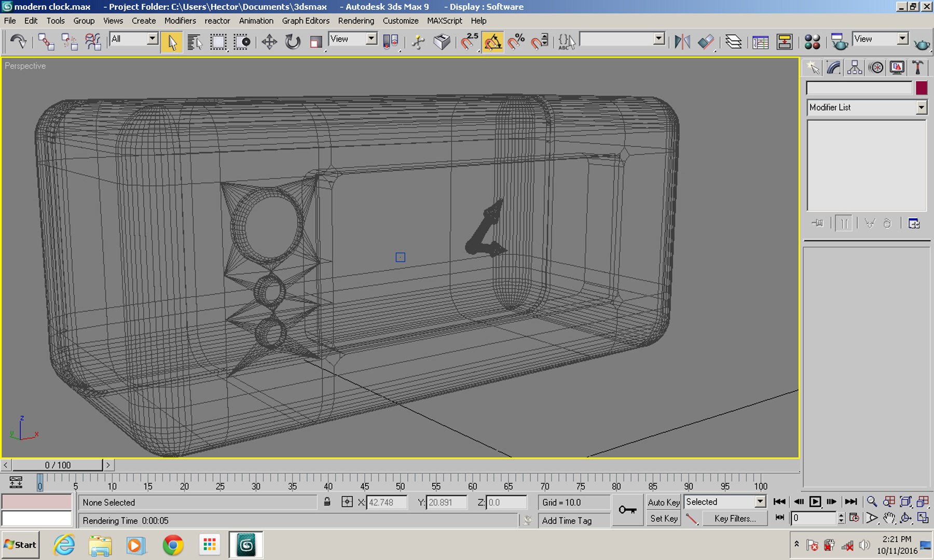Image resolution: width=934 pixels, height=560 pixels.
Task: Open the Selected key mode dropdown
Action: point(725,502)
